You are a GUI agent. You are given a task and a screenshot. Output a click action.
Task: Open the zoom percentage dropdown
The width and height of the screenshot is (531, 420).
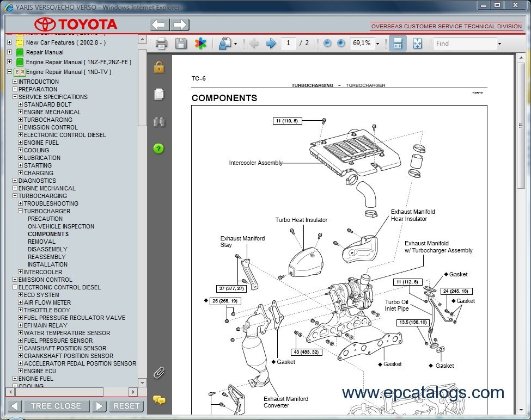[377, 44]
